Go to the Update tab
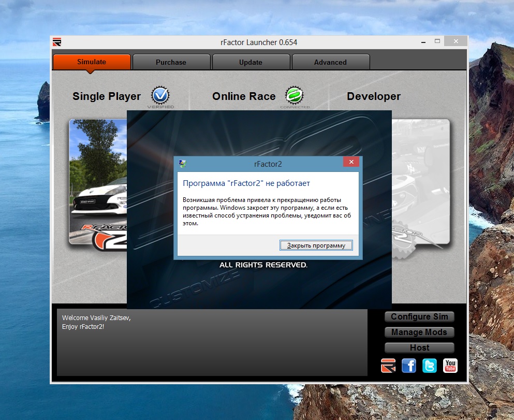This screenshot has width=514, height=420. [x=251, y=62]
